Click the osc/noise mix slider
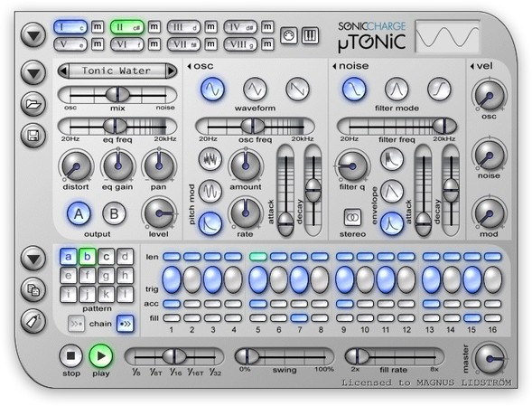Viewport: 532px width, 406px height. pos(117,95)
